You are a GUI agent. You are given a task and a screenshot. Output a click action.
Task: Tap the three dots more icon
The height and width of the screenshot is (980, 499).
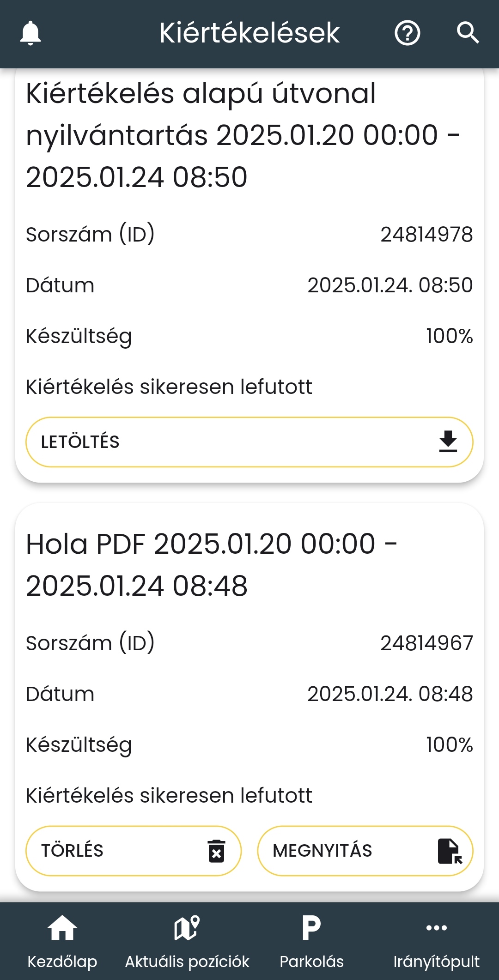pyautogui.click(x=436, y=928)
